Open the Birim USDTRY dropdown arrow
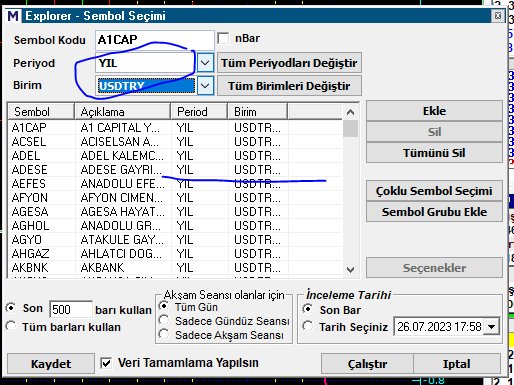 (x=205, y=86)
